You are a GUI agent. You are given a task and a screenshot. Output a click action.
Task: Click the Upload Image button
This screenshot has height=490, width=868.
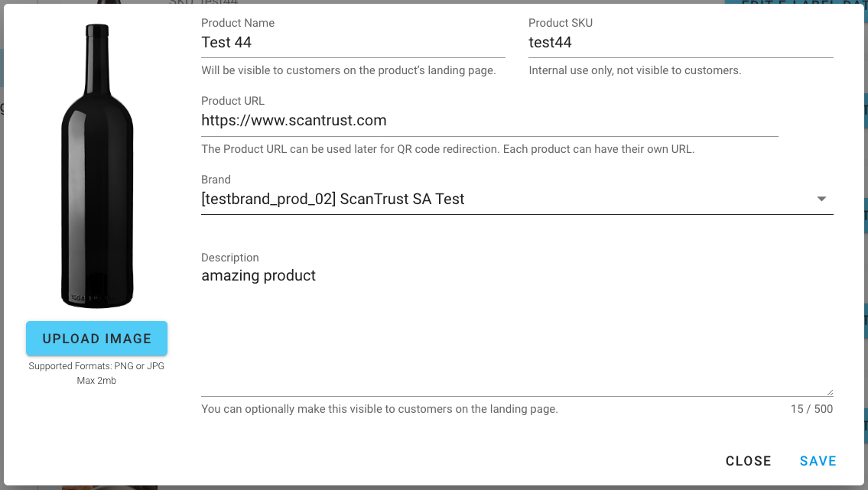tap(96, 339)
